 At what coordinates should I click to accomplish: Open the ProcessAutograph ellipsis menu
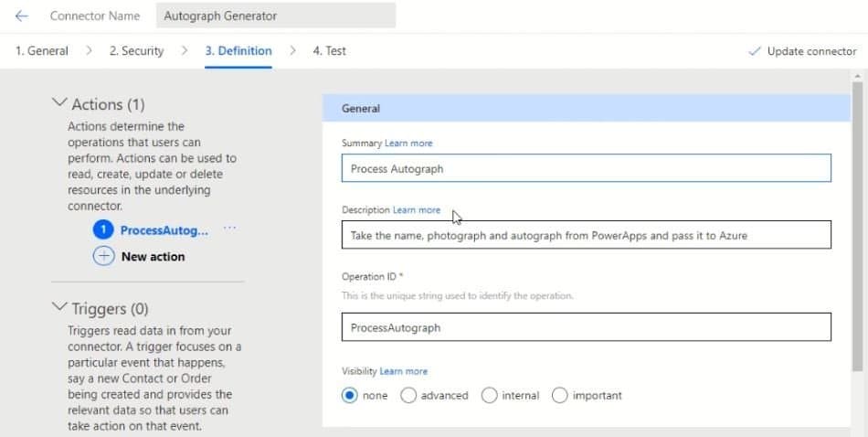click(229, 229)
